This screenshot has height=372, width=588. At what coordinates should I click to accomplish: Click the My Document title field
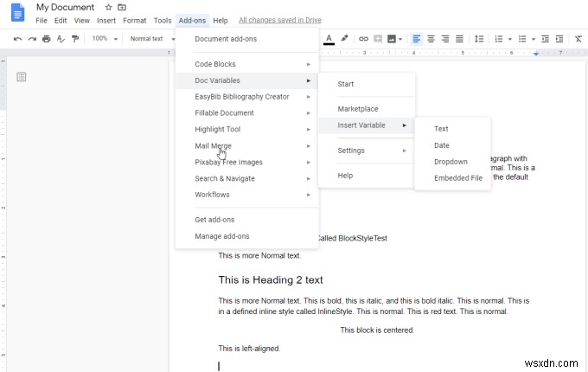(x=65, y=7)
